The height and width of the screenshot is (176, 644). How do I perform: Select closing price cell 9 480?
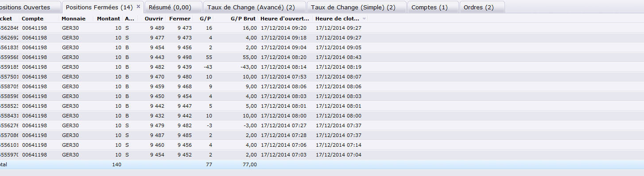(x=185, y=77)
